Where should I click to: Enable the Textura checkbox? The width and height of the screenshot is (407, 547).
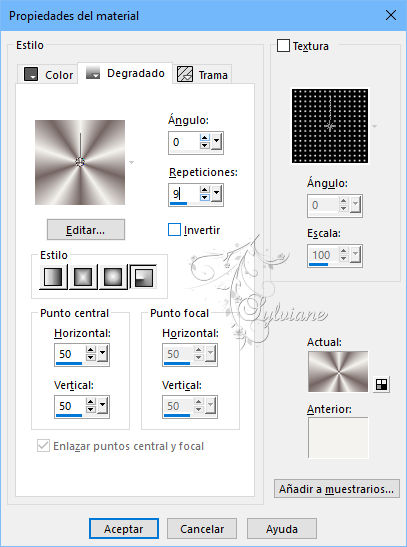point(283,46)
